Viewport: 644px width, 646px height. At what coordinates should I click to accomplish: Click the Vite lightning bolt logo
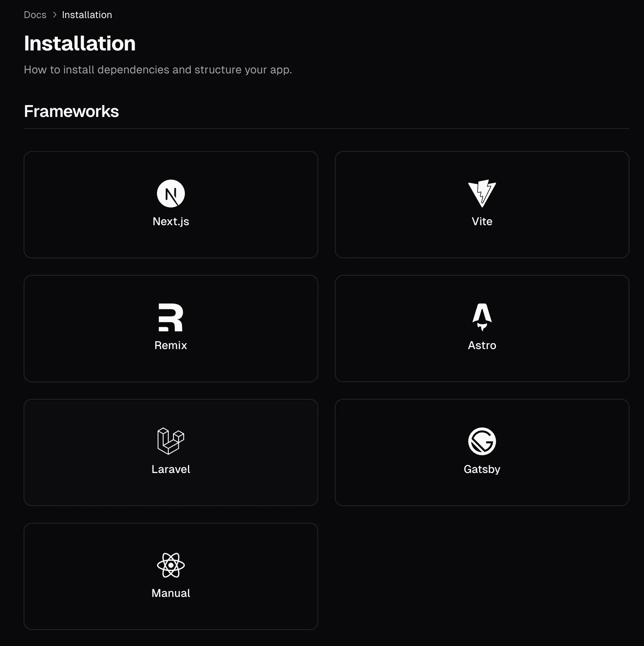(x=482, y=194)
